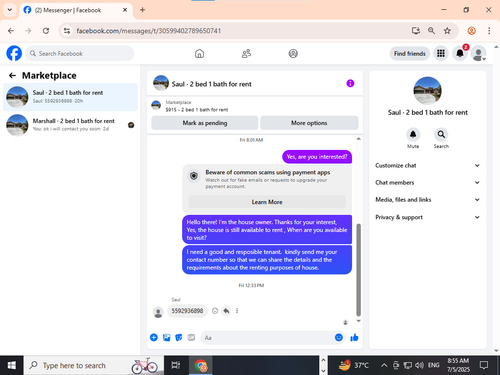This screenshot has height=375, width=500.
Task: Click Chrome icon in taskbar
Action: tap(201, 365)
